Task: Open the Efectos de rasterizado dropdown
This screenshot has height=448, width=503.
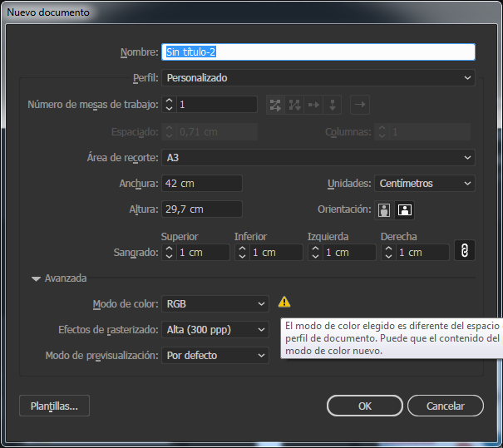Action: (x=215, y=330)
